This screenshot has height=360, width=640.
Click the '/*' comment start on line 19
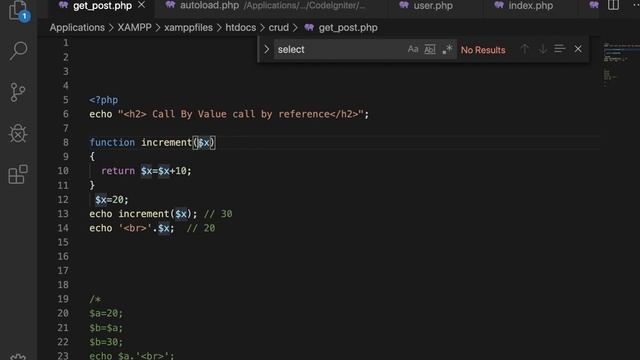coord(95,299)
